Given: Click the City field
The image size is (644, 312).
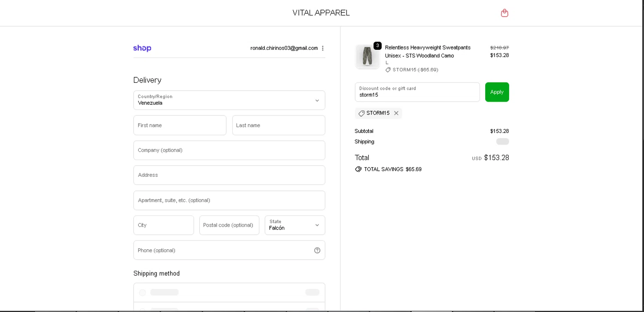Looking at the screenshot, I should 164,225.
